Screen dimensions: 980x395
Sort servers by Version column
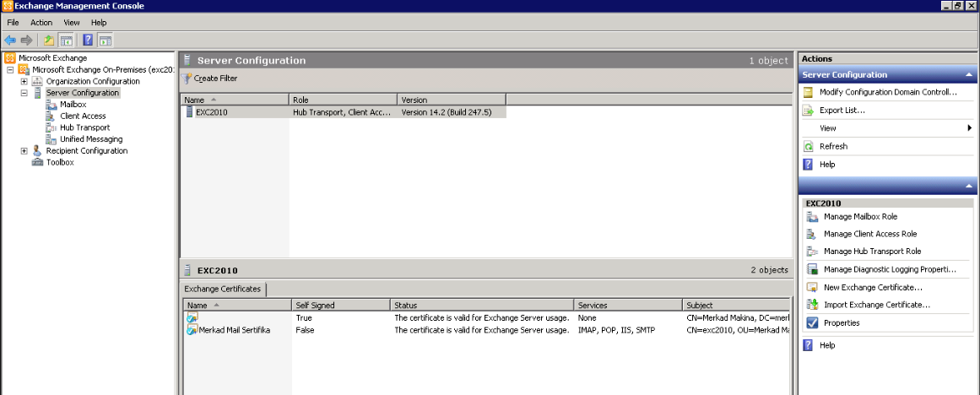point(452,100)
